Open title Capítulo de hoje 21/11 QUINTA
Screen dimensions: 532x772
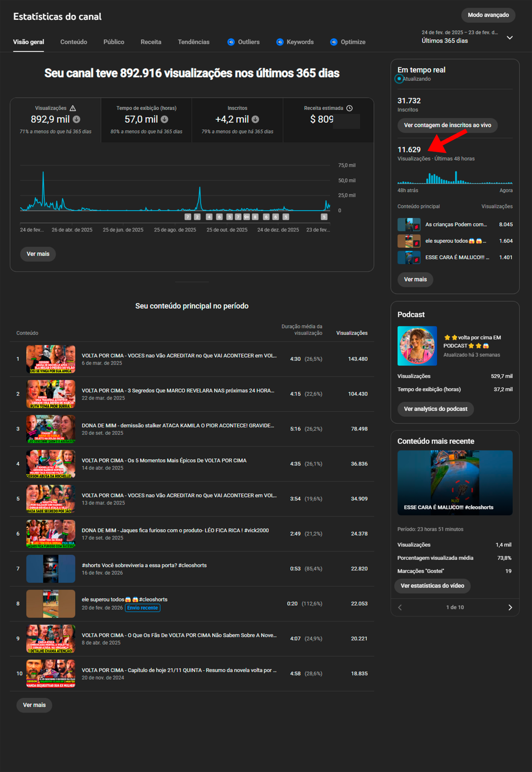pyautogui.click(x=179, y=670)
